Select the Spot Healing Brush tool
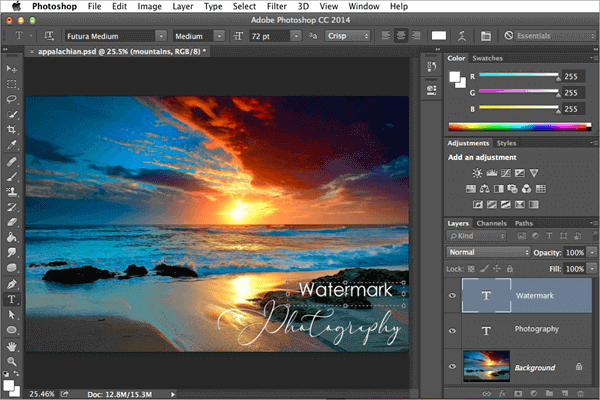The image size is (600, 400). [x=11, y=162]
